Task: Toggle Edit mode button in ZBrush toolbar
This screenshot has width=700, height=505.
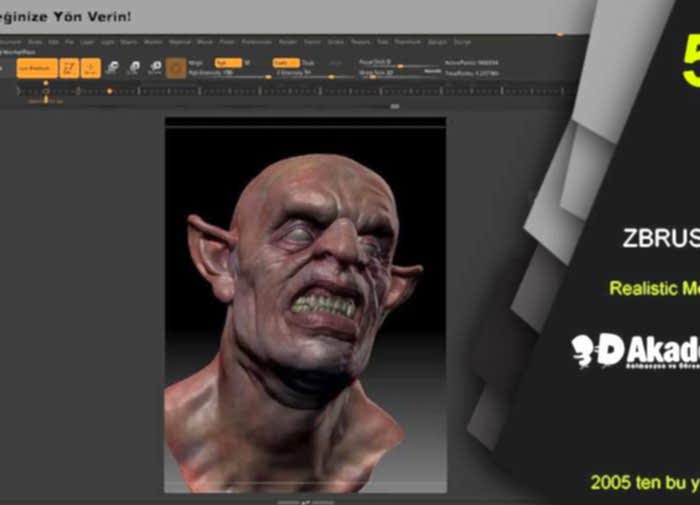Action: tap(69, 68)
